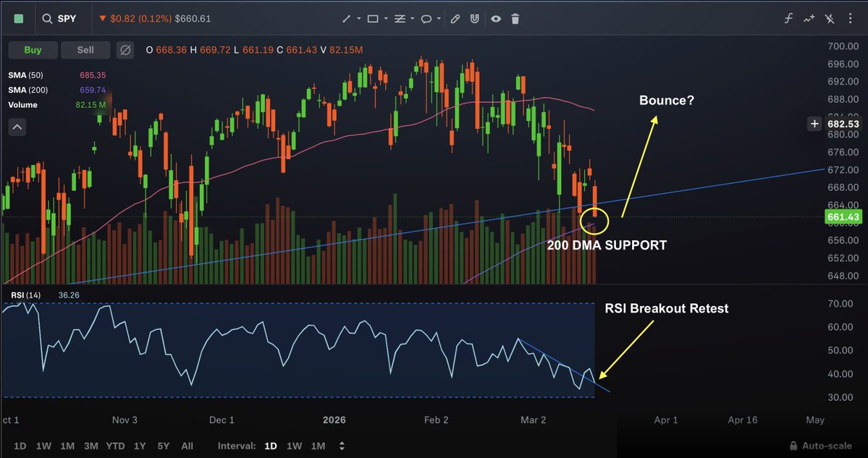
Task: Open the interval stepper arrows dropdown
Action: pyautogui.click(x=342, y=446)
